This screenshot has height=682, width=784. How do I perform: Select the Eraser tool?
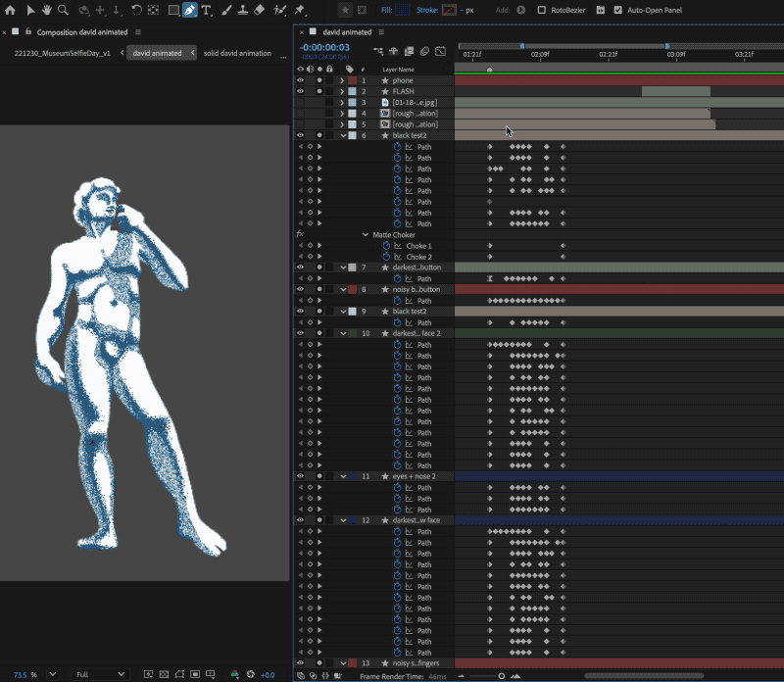click(259, 10)
